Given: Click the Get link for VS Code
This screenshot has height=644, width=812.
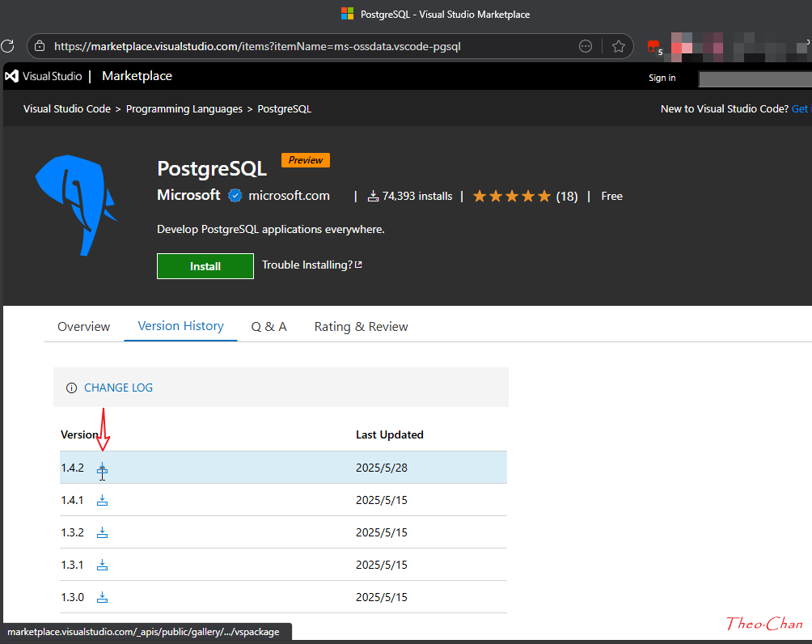Looking at the screenshot, I should pos(801,108).
